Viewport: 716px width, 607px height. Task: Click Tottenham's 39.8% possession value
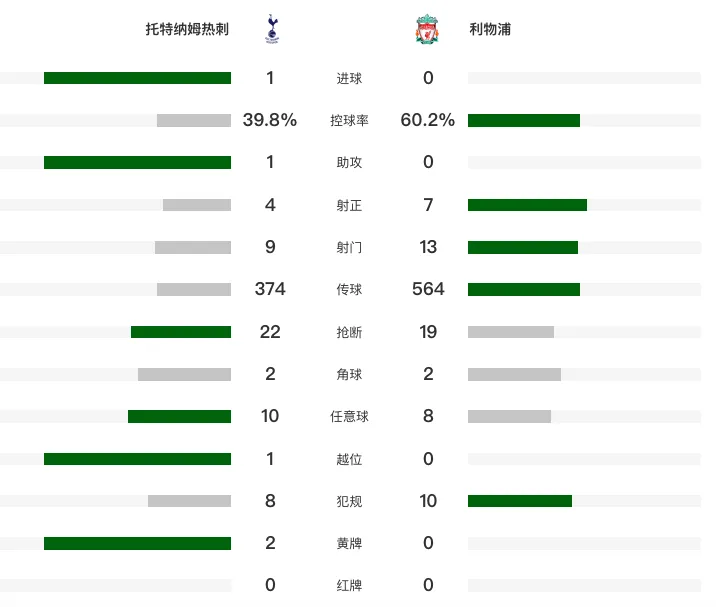tap(270, 120)
